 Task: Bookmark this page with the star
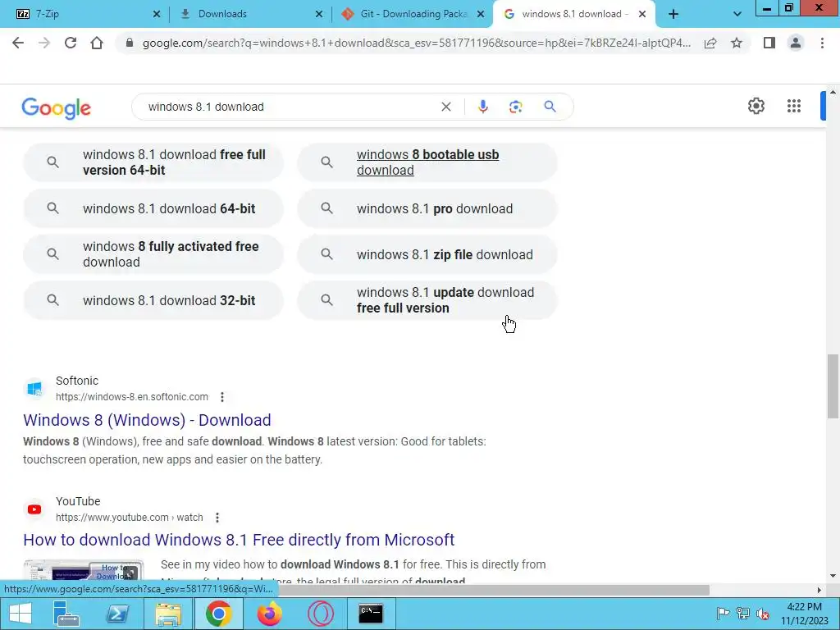coord(737,43)
